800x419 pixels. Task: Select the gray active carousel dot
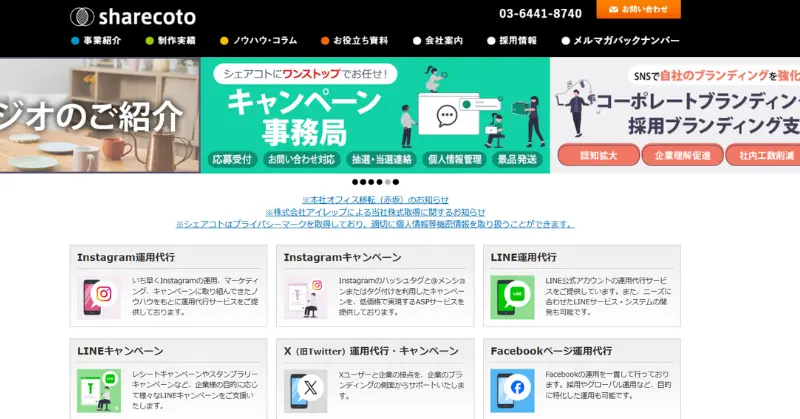coord(388,182)
